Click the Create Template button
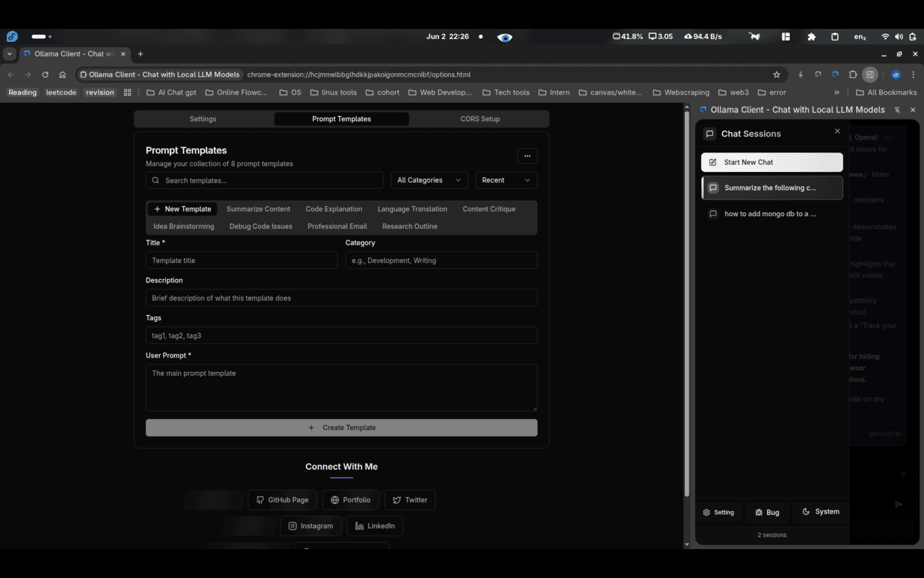Viewport: 924px width, 578px height. click(x=341, y=428)
